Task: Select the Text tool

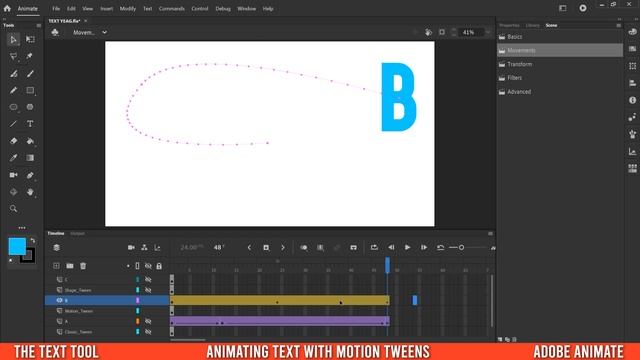Action: pyautogui.click(x=30, y=124)
